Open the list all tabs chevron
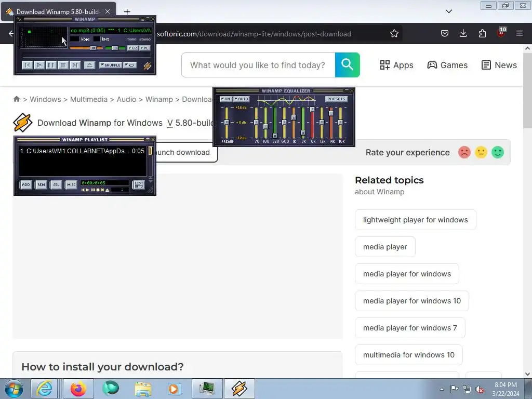The image size is (532, 399). (448, 11)
